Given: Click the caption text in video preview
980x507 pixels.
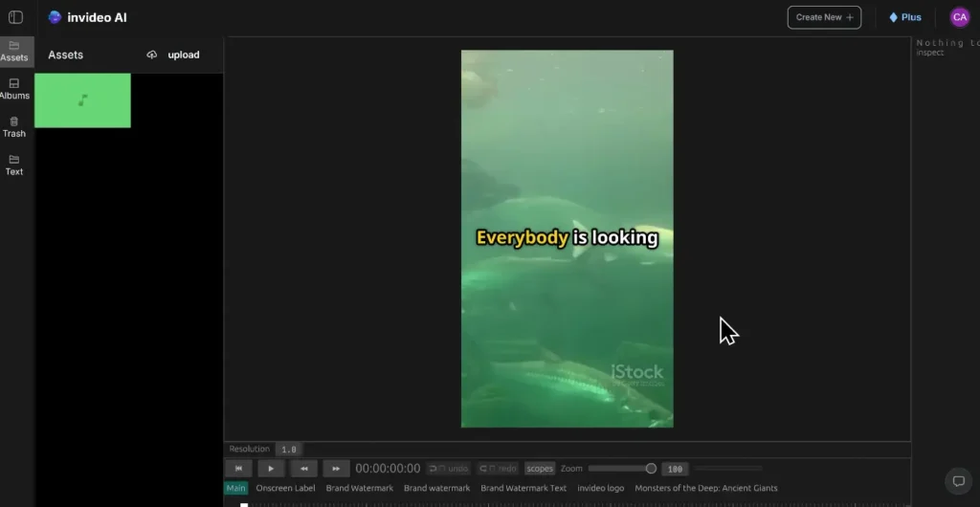Looking at the screenshot, I should (x=568, y=238).
